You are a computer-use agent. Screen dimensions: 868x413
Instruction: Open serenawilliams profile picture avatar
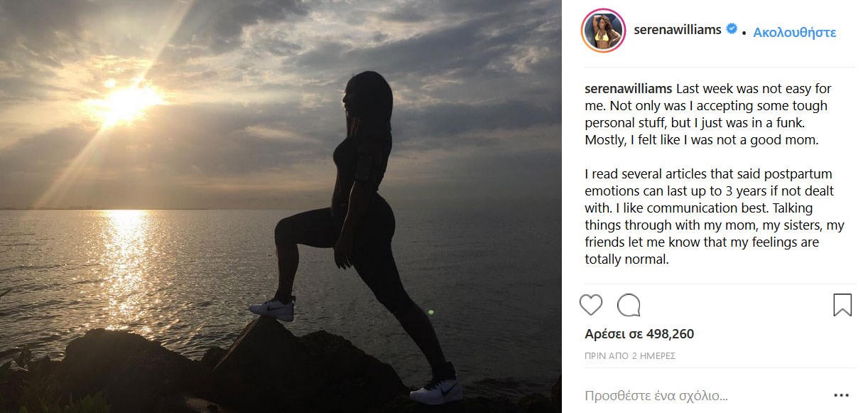click(602, 32)
